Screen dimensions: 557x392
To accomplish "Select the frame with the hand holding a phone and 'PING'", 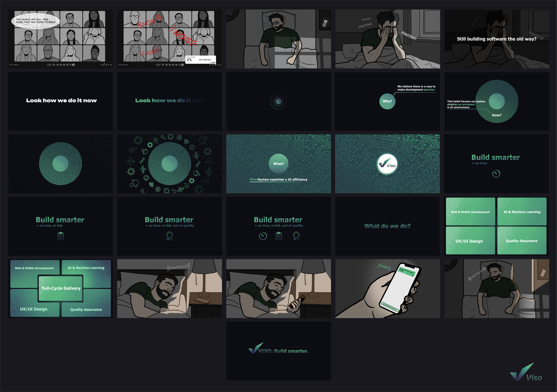I will 387,289.
